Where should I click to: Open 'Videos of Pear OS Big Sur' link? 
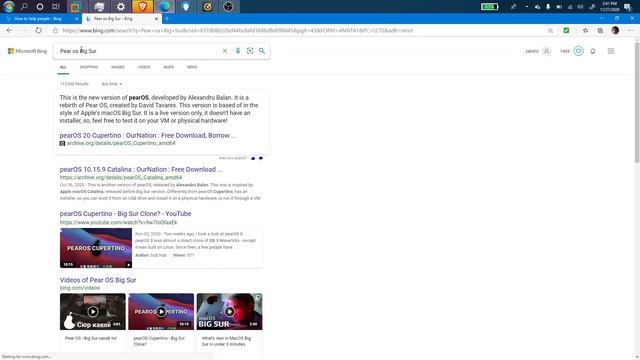pyautogui.click(x=98, y=280)
